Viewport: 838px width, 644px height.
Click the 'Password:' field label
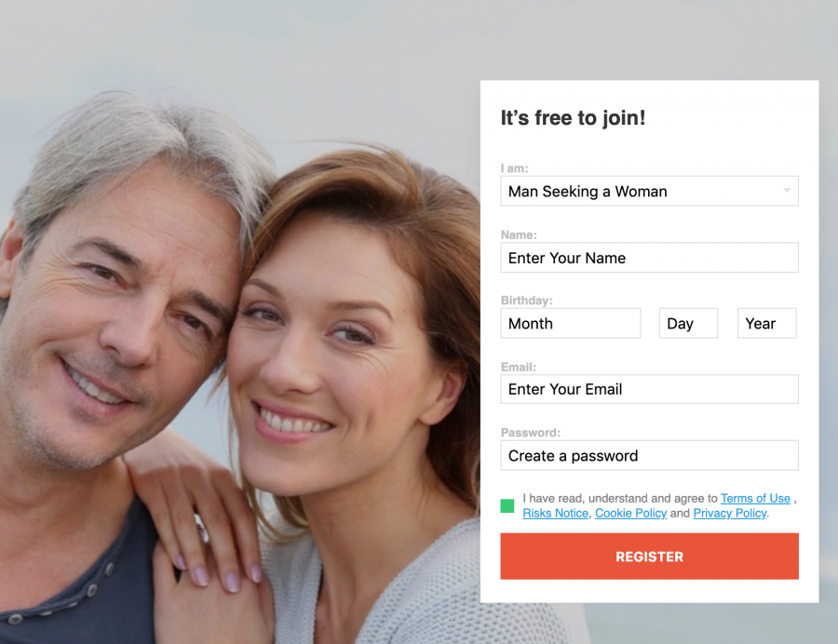point(530,433)
